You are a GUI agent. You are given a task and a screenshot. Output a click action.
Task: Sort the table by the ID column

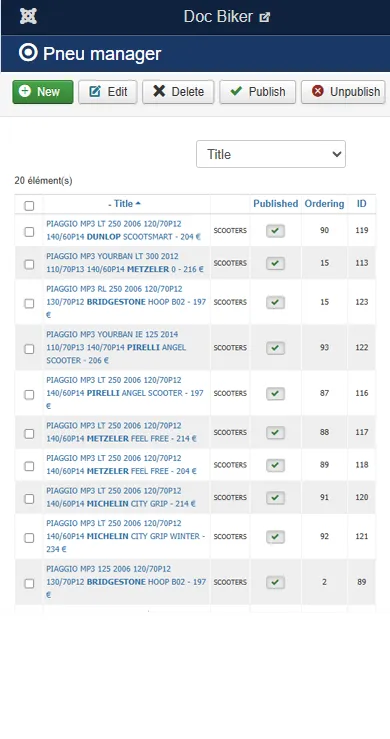[x=362, y=204]
